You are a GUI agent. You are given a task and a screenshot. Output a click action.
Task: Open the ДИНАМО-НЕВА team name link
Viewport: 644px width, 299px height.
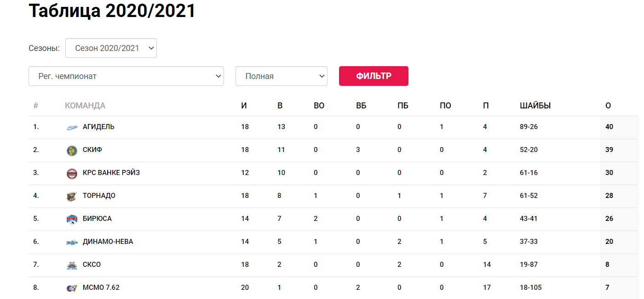(108, 242)
